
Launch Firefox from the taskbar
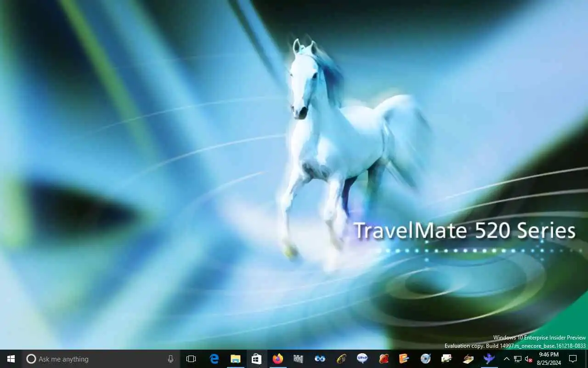(277, 359)
